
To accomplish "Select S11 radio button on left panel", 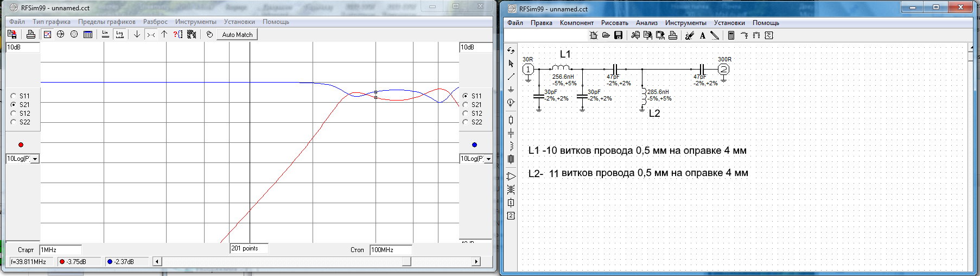I will (14, 96).
